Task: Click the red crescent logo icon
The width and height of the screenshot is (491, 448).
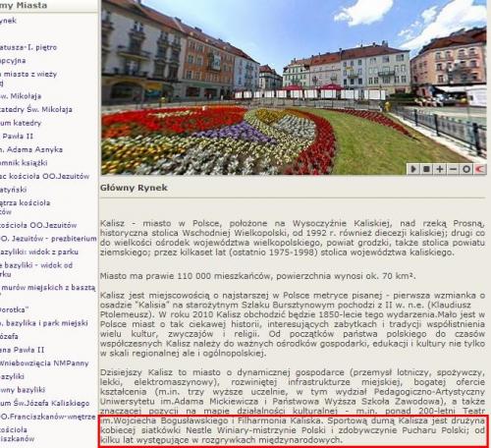Action: 479,169
